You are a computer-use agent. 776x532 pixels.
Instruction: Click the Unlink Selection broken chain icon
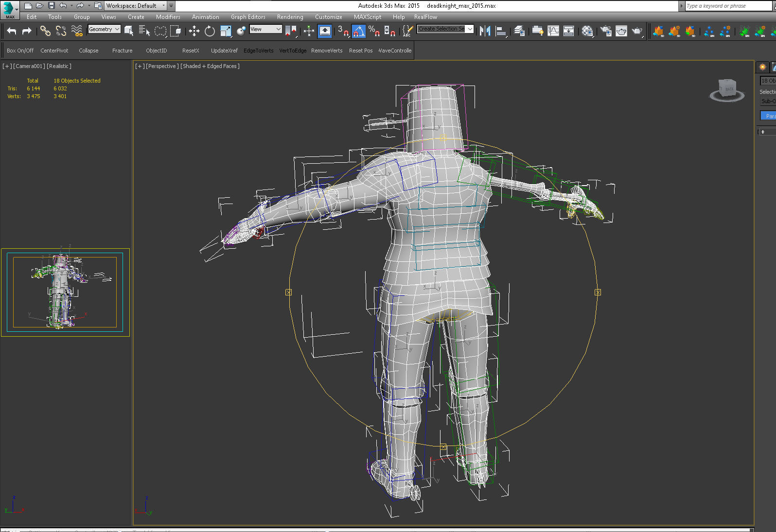click(x=61, y=31)
